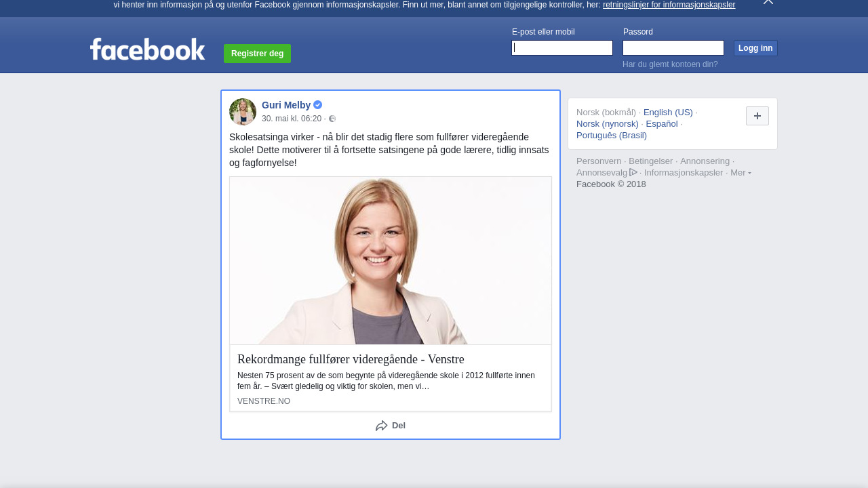Image resolution: width=868 pixels, height=488 pixels.
Task: Open the Betingelser footer link
Action: [651, 161]
